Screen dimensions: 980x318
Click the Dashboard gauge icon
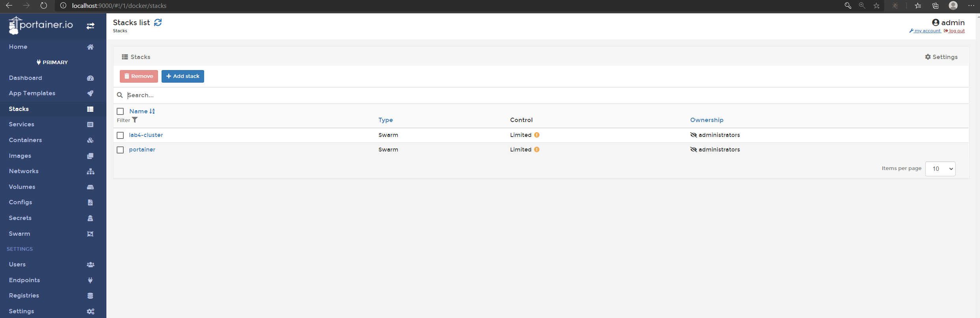point(90,78)
